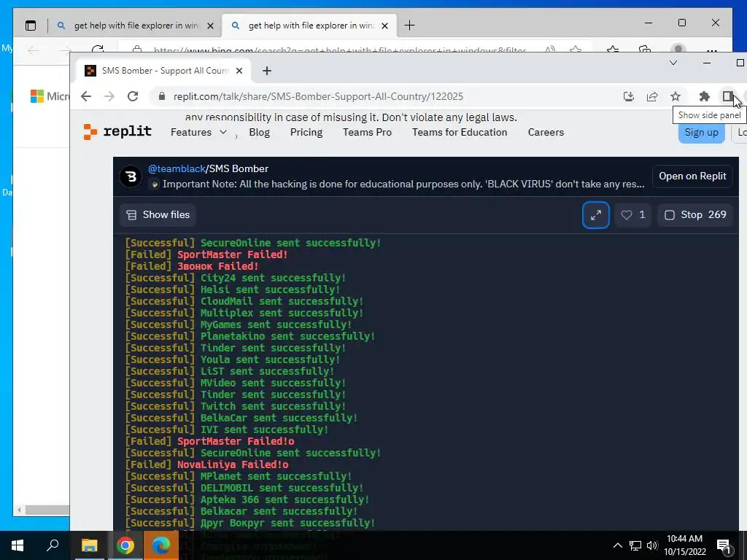This screenshot has width=747, height=560.
Task: Click the padlock site info icon in Chrome
Action: pyautogui.click(x=162, y=97)
